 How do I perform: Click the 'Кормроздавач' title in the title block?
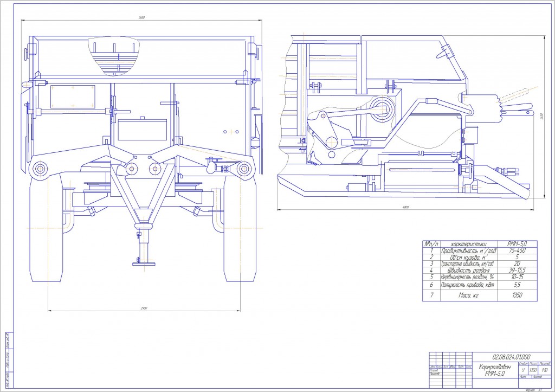[x=495, y=367]
